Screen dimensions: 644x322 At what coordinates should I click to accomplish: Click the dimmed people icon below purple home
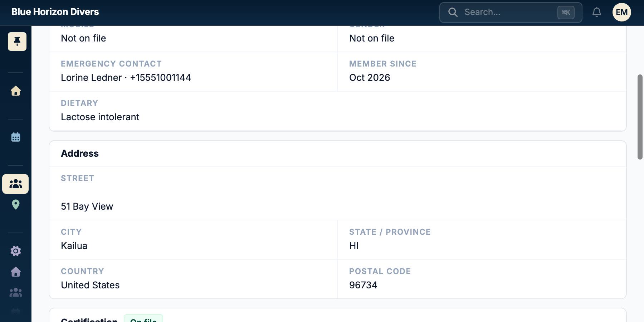click(16, 293)
